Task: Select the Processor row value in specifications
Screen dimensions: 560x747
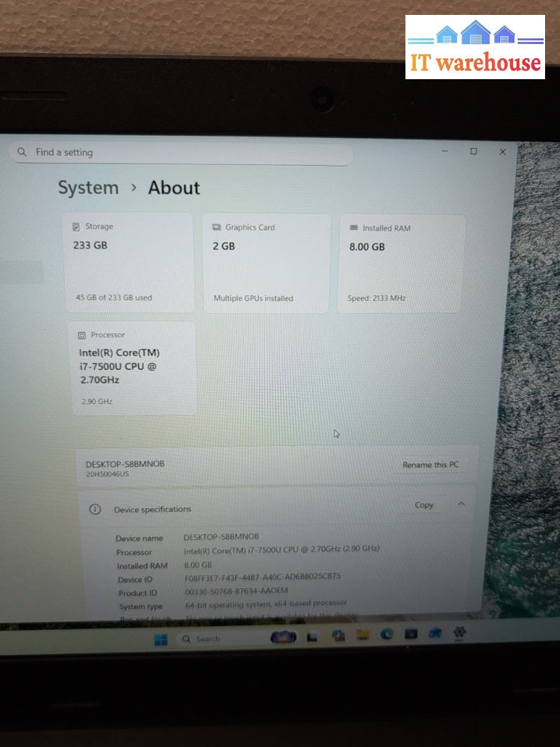Action: click(281, 549)
